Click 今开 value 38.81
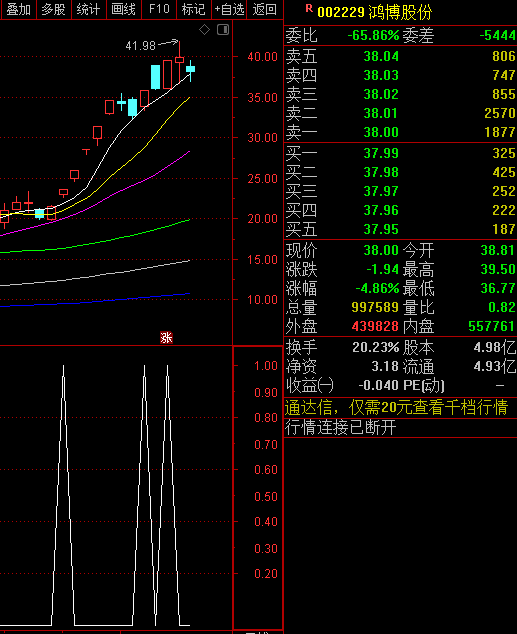The width and height of the screenshot is (517, 634). pos(498,250)
